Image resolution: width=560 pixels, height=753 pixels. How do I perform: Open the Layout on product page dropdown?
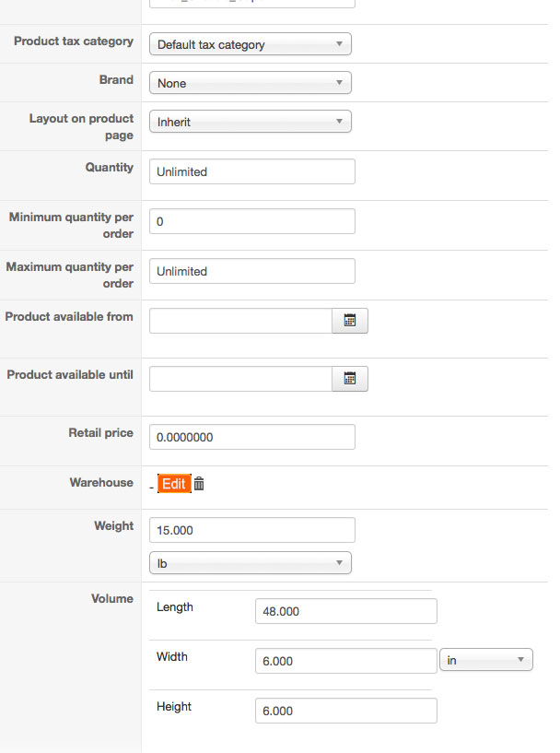[x=250, y=122]
